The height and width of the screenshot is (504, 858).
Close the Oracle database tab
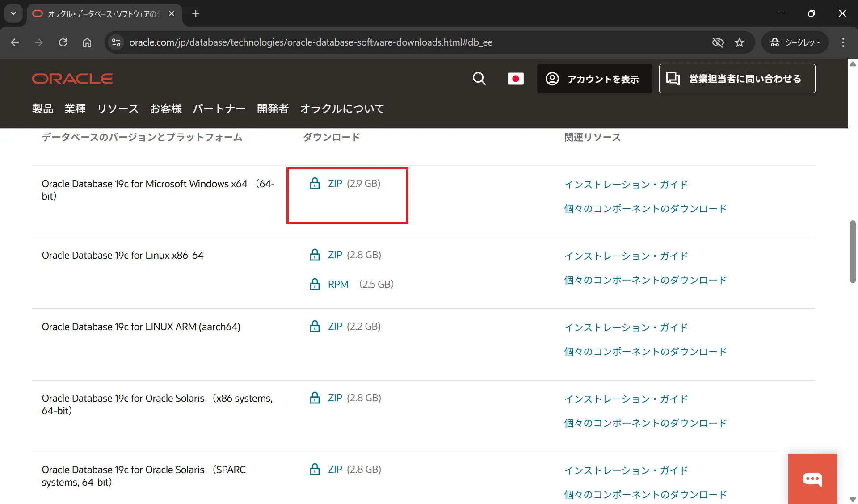click(172, 13)
